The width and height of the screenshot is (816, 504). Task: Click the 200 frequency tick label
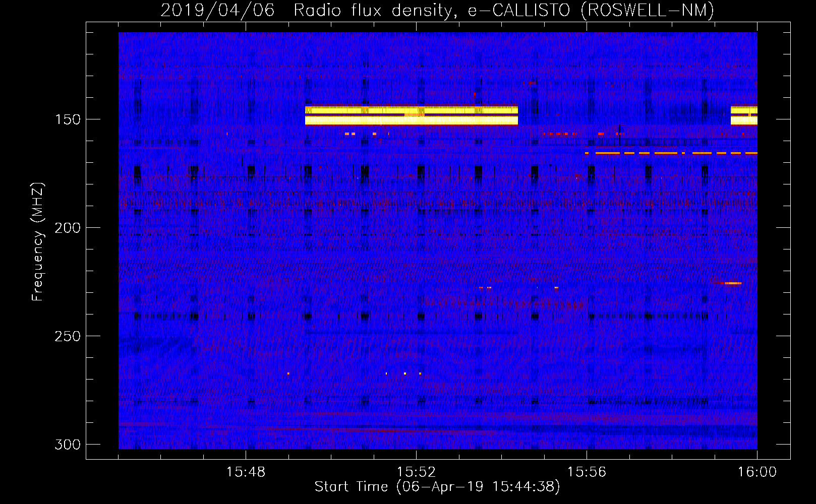68,228
